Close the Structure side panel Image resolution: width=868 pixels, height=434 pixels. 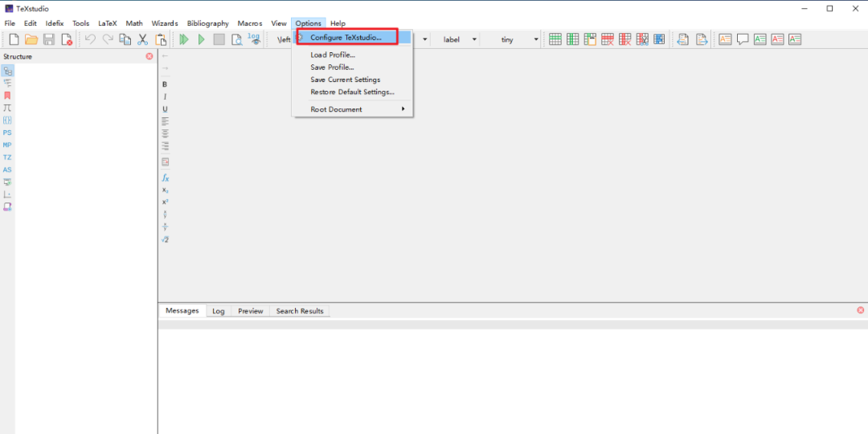coord(149,56)
